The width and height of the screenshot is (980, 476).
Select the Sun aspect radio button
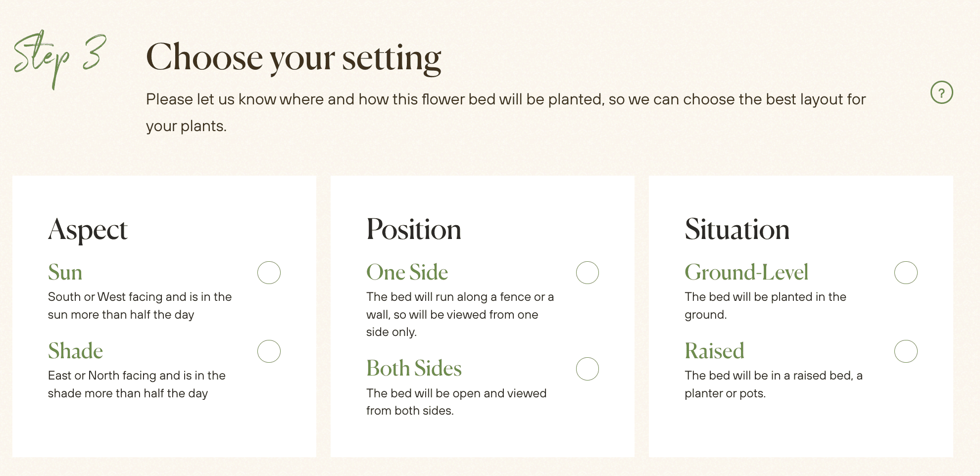pyautogui.click(x=269, y=273)
